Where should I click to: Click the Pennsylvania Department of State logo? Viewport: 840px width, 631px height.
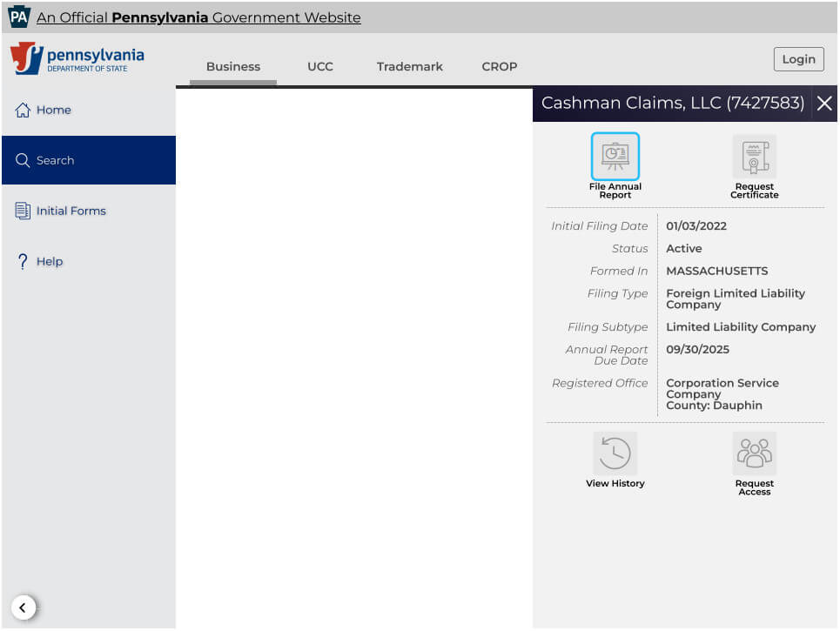pos(77,59)
